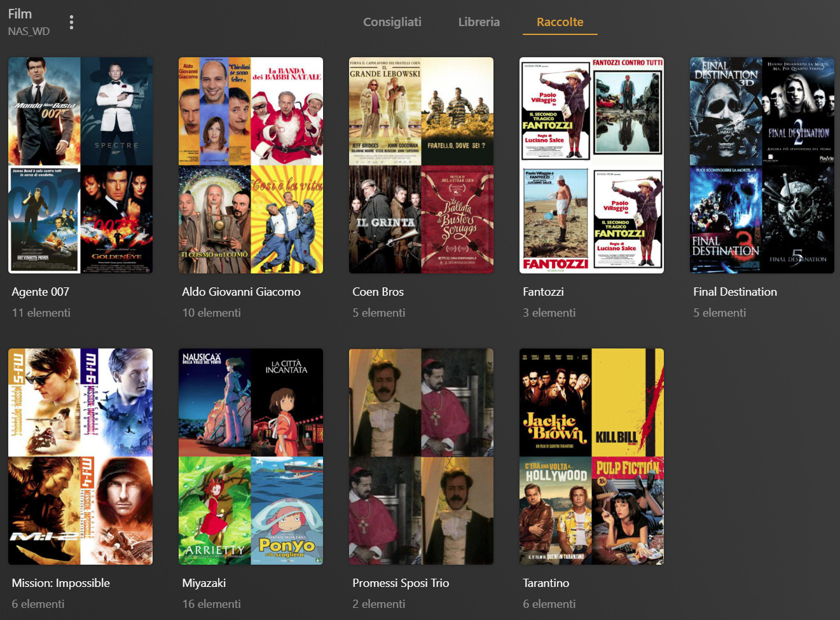The height and width of the screenshot is (620, 840).
Task: Click '6 elementi' under Mission: Impossible
Action: click(38, 604)
